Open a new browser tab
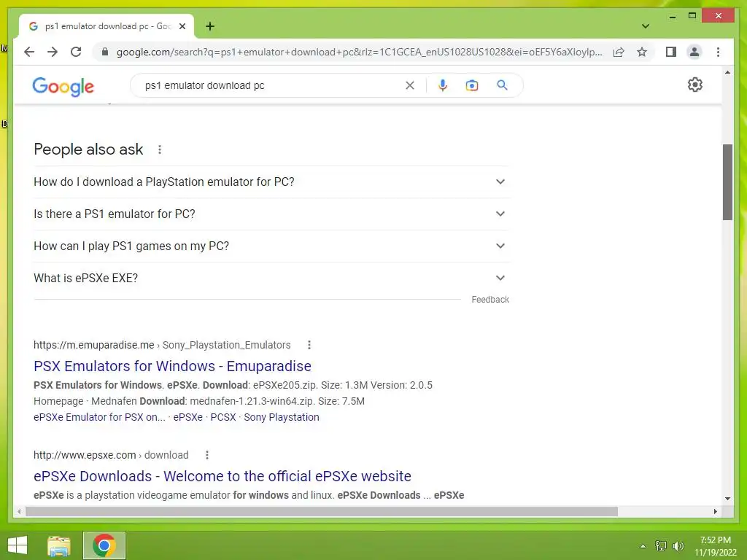Image resolution: width=747 pixels, height=560 pixels. pyautogui.click(x=210, y=26)
